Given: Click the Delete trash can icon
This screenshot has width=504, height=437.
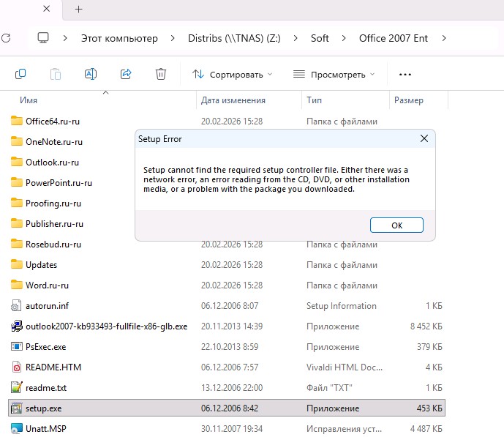Looking at the screenshot, I should [x=161, y=74].
